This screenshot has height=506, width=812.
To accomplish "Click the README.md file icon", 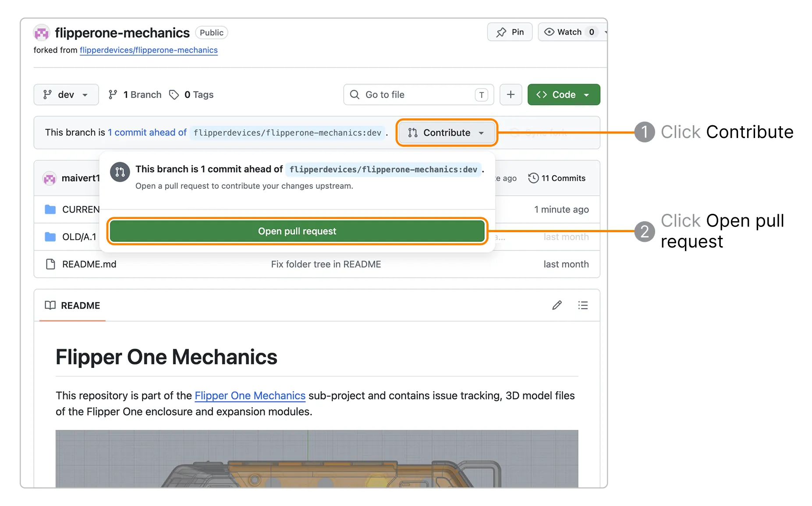I will point(50,264).
